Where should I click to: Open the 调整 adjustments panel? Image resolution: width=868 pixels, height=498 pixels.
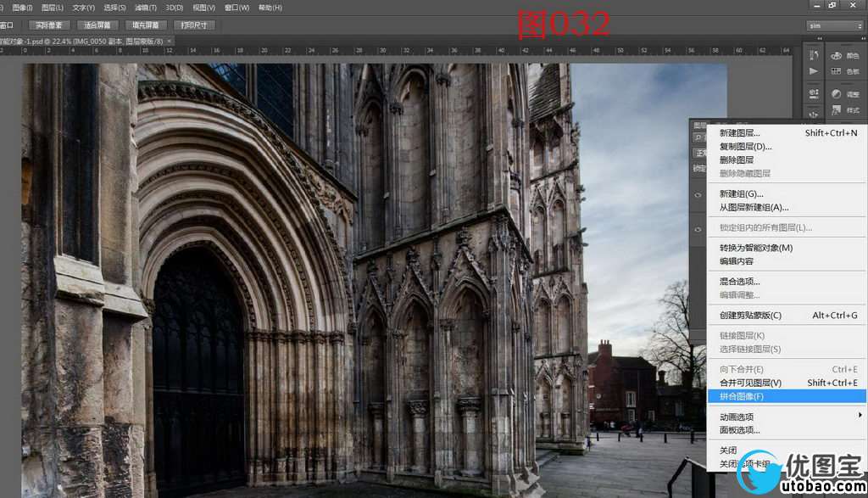845,94
